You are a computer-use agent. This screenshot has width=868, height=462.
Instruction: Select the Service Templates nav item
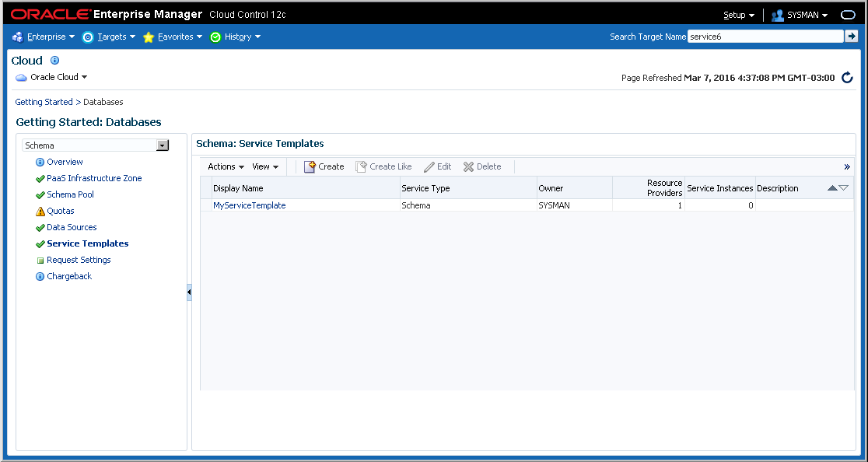tap(87, 243)
